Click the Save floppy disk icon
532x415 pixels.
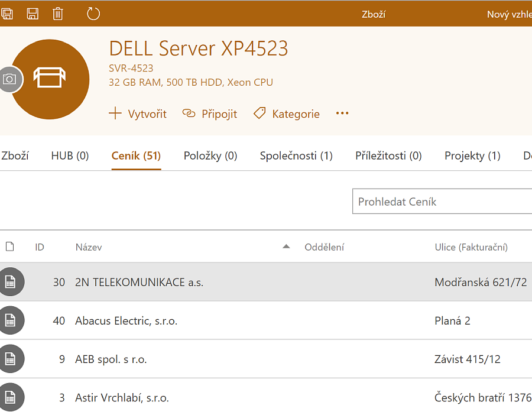click(x=33, y=14)
